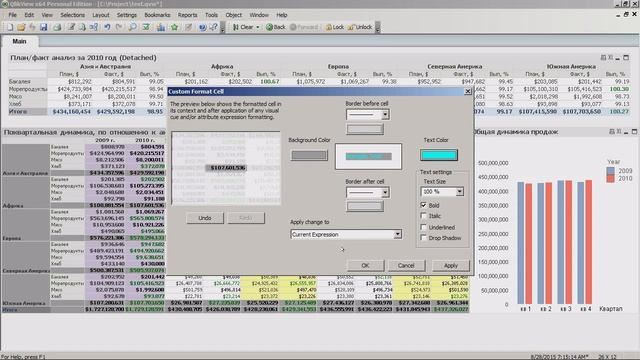Open the Reports menu
Image resolution: width=640 pixels, height=360 pixels.
[187, 15]
